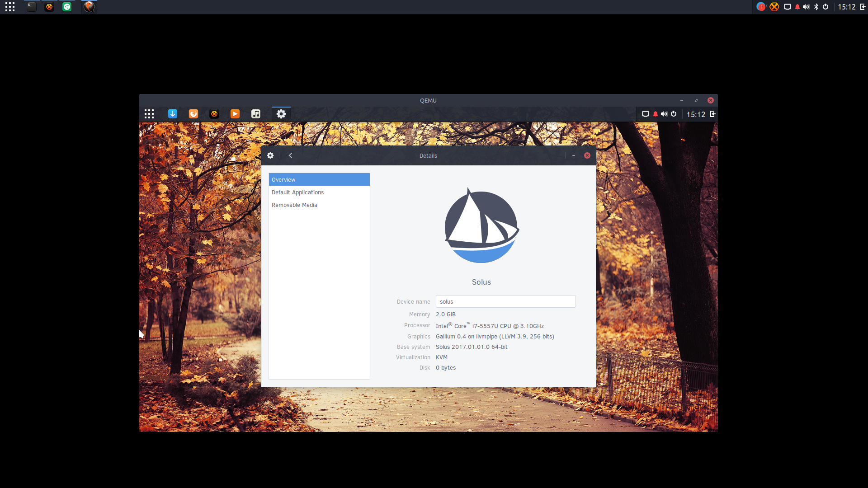Viewport: 868px width, 488px height.
Task: Minimize the Details window
Action: pos(574,155)
